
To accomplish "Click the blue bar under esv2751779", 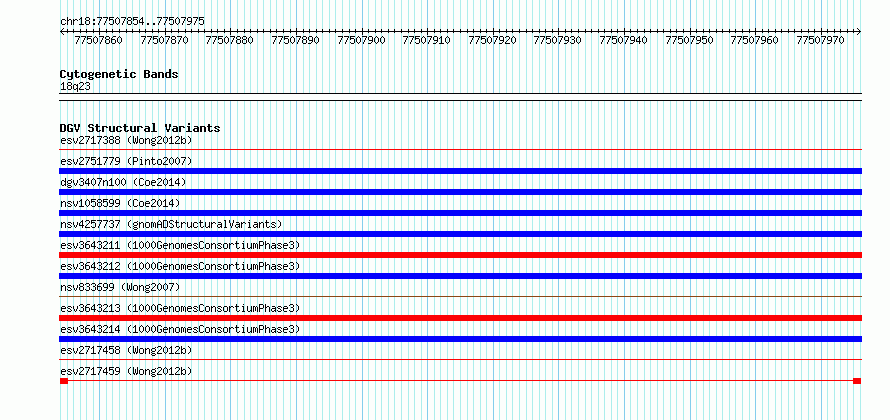I will pyautogui.click(x=460, y=171).
